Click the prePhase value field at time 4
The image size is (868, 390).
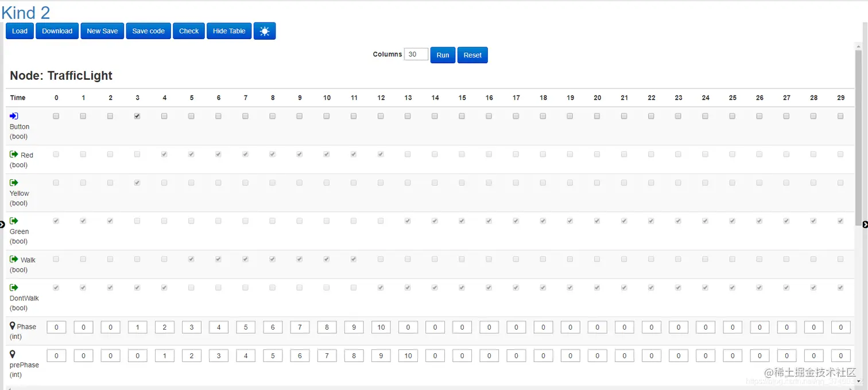[x=164, y=356]
